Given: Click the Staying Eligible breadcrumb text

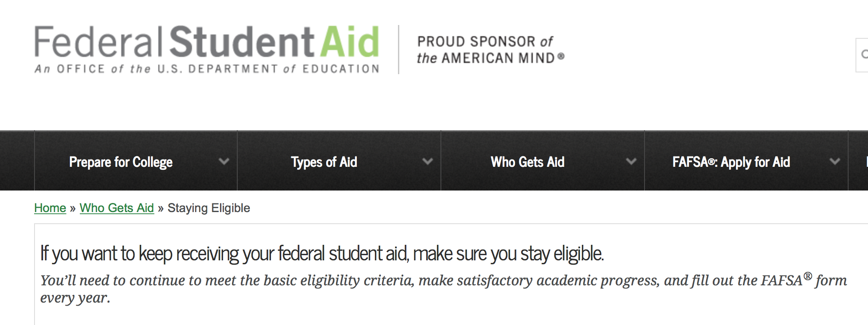Looking at the screenshot, I should coord(209,208).
